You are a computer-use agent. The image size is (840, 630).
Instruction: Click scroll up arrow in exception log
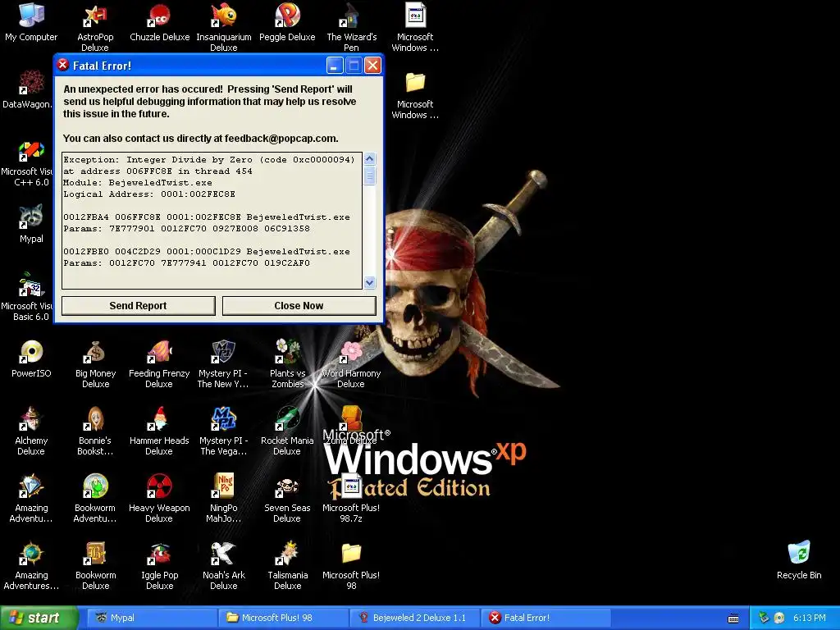370,158
